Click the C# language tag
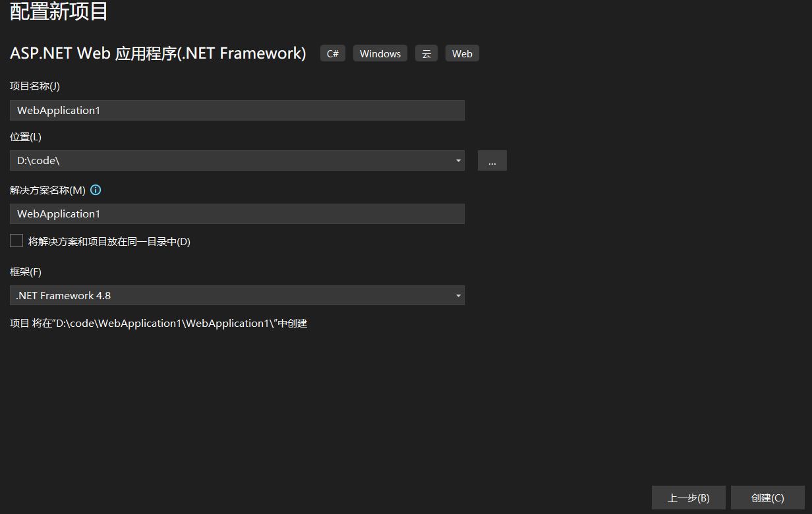812x514 pixels. click(333, 54)
